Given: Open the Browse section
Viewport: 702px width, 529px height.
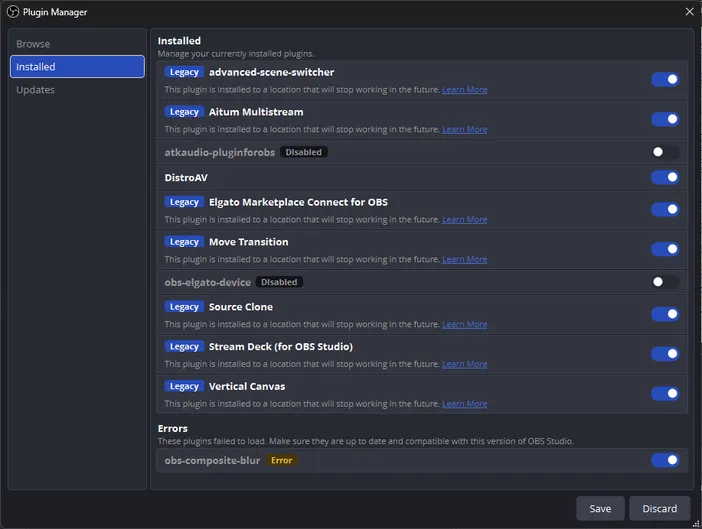Looking at the screenshot, I should click(x=77, y=44).
